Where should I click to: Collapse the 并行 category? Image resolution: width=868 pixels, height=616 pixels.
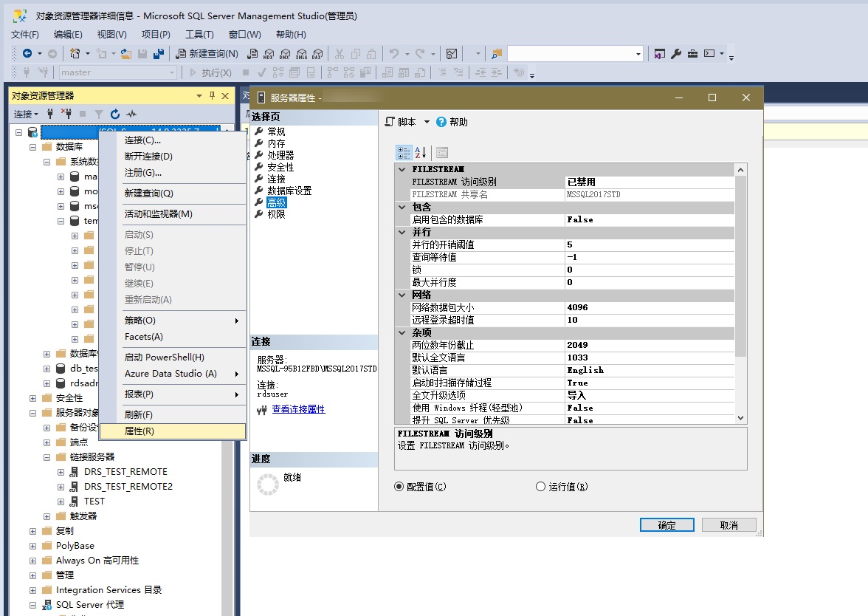(402, 232)
